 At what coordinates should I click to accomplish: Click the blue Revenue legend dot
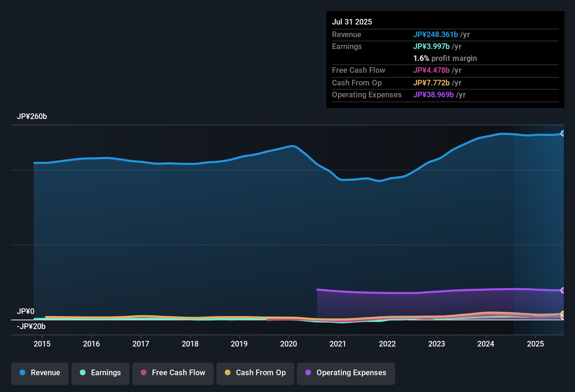22,373
